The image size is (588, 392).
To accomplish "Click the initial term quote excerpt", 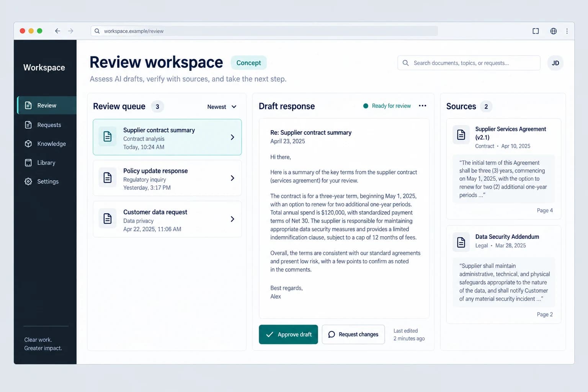I will 503,179.
